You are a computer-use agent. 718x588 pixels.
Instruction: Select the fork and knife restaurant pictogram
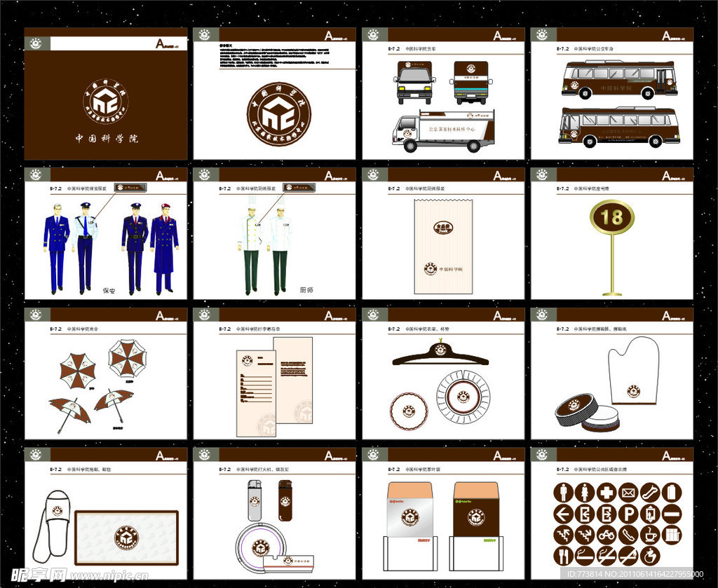click(x=563, y=556)
